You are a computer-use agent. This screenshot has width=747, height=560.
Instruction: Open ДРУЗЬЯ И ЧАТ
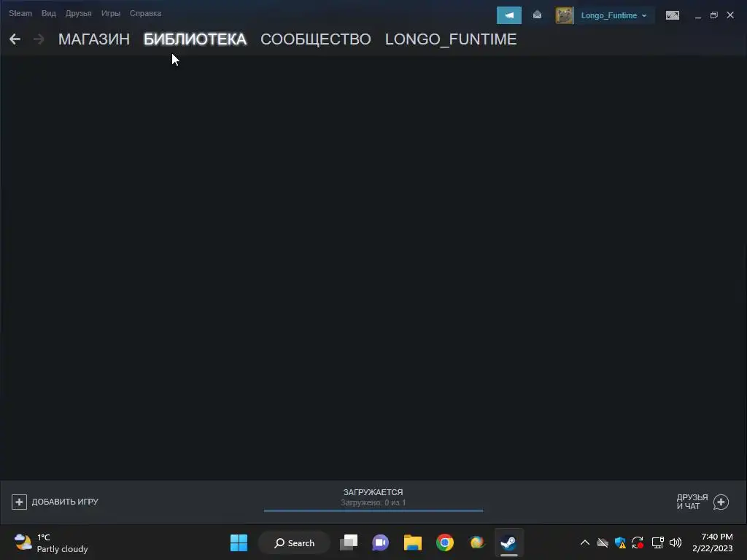(x=692, y=502)
